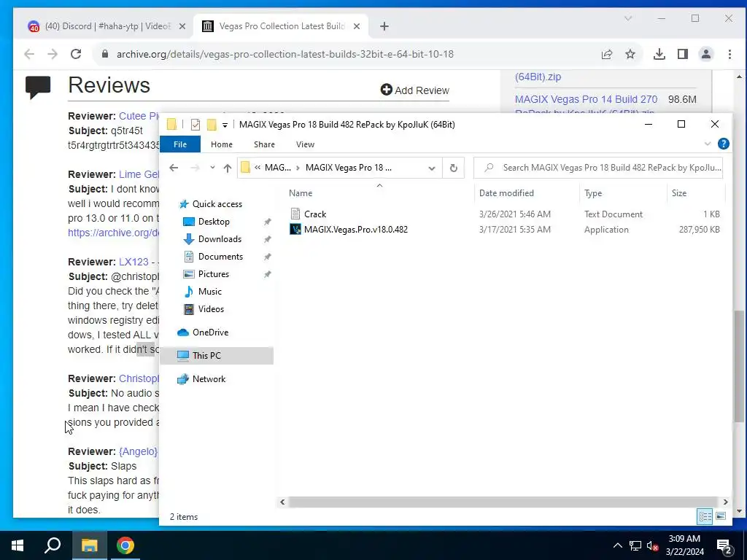Reload the archive.org page
This screenshot has width=747, height=560.
pyautogui.click(x=76, y=54)
